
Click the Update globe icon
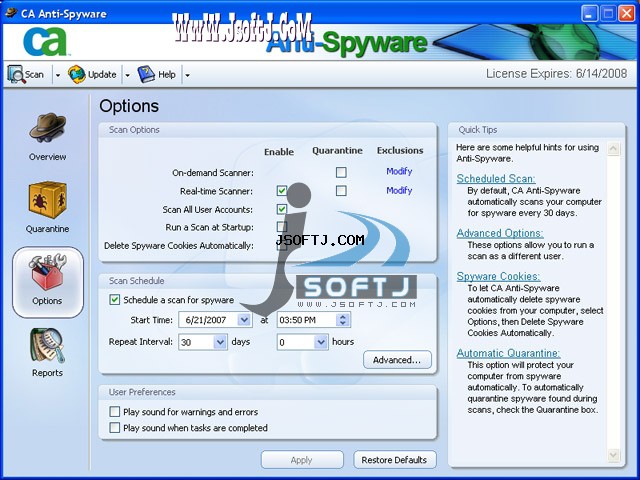(x=76, y=74)
